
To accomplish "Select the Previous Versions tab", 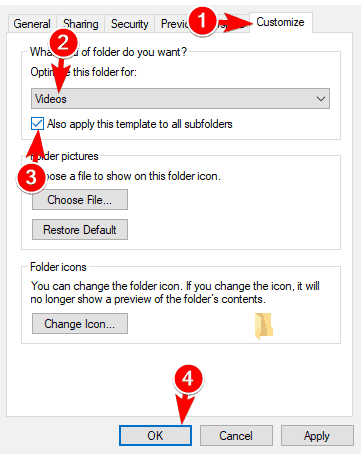I will [173, 24].
